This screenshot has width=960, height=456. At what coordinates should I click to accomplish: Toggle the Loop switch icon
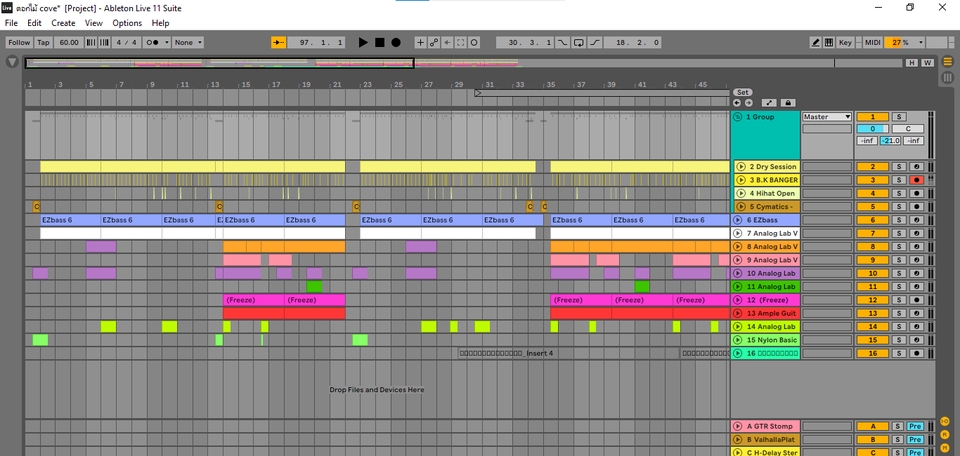[579, 42]
